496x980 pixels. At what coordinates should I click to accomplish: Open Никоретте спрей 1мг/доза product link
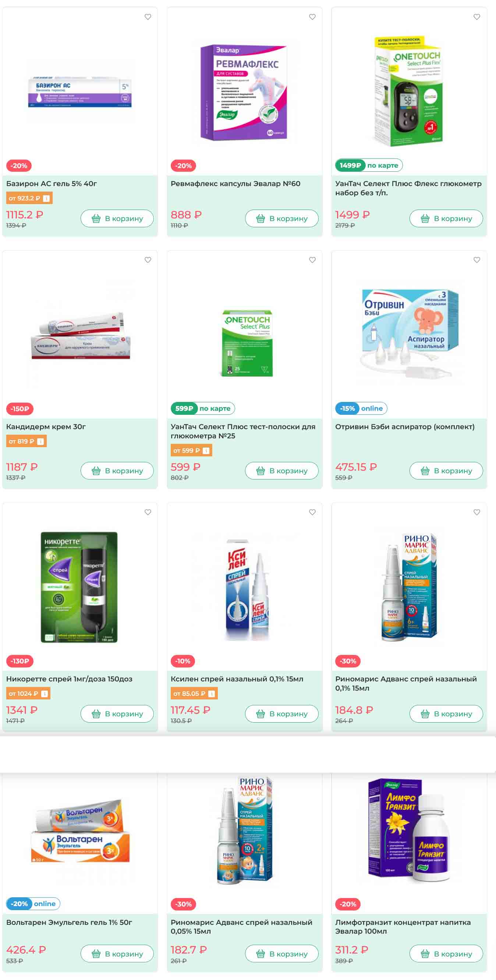[69, 679]
